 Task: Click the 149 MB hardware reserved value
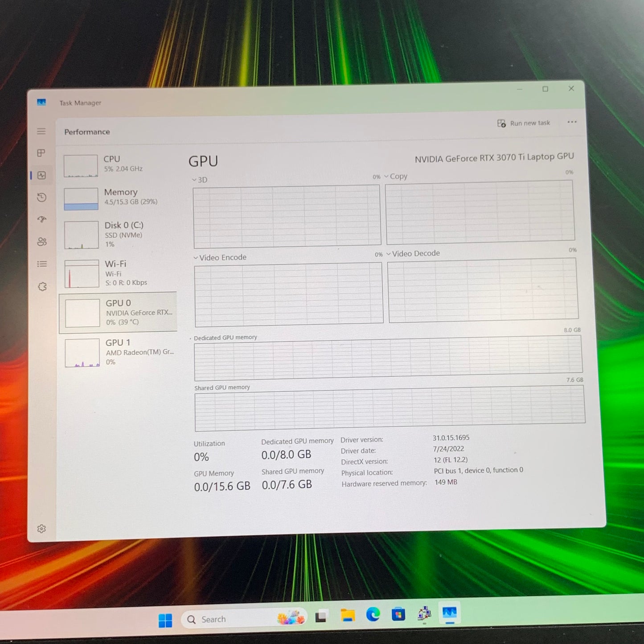coord(446,482)
